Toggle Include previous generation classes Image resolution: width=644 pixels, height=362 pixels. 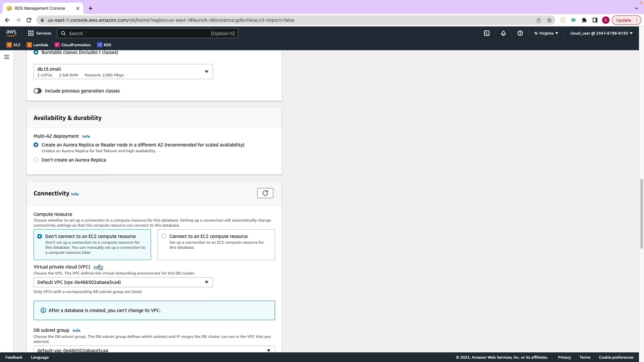click(x=38, y=91)
